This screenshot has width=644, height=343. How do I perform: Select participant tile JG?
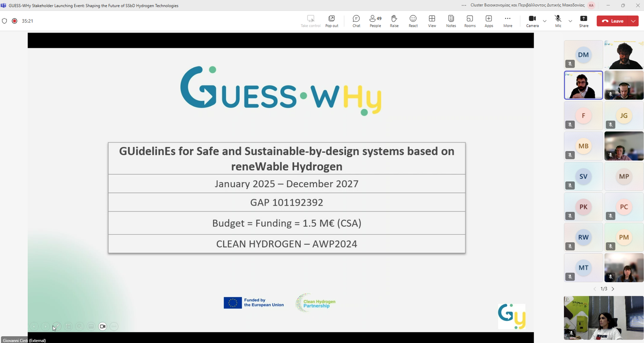click(x=624, y=116)
